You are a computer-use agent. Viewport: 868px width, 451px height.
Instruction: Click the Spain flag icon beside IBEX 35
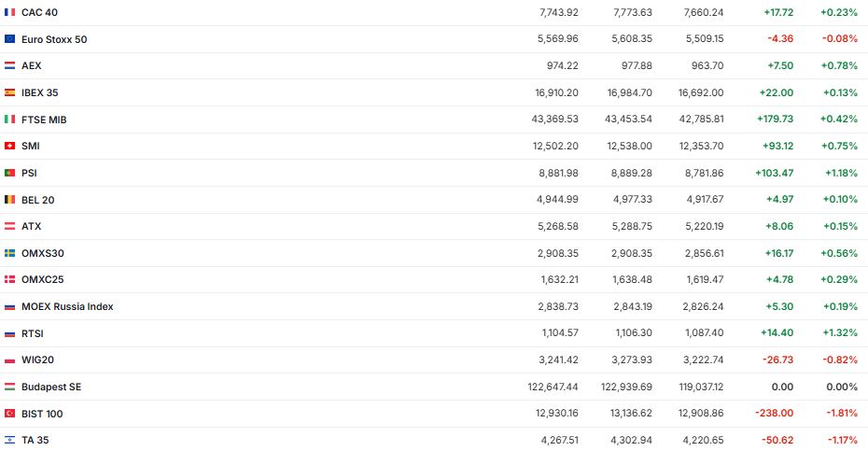(10, 92)
